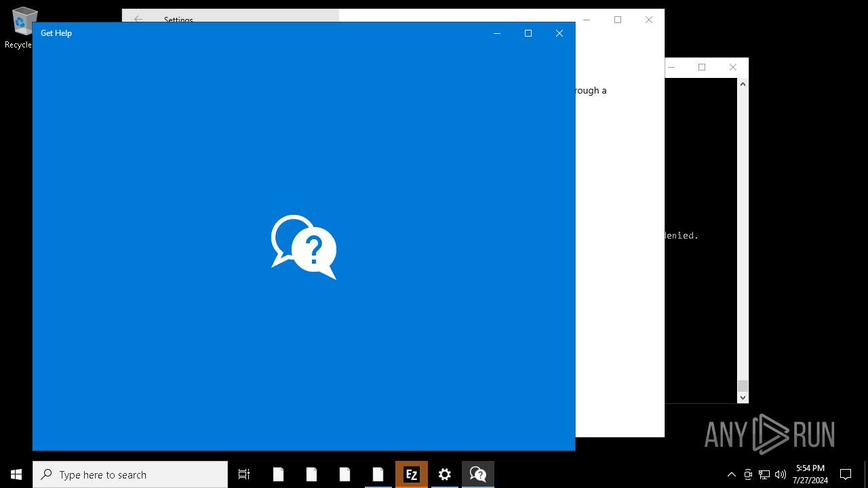The width and height of the screenshot is (868, 488).
Task: Open the clock showing 5:54 PM
Action: coord(810,474)
